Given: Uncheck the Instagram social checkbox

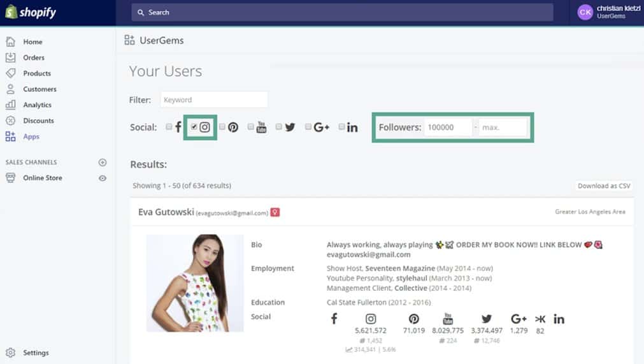Looking at the screenshot, I should 194,126.
